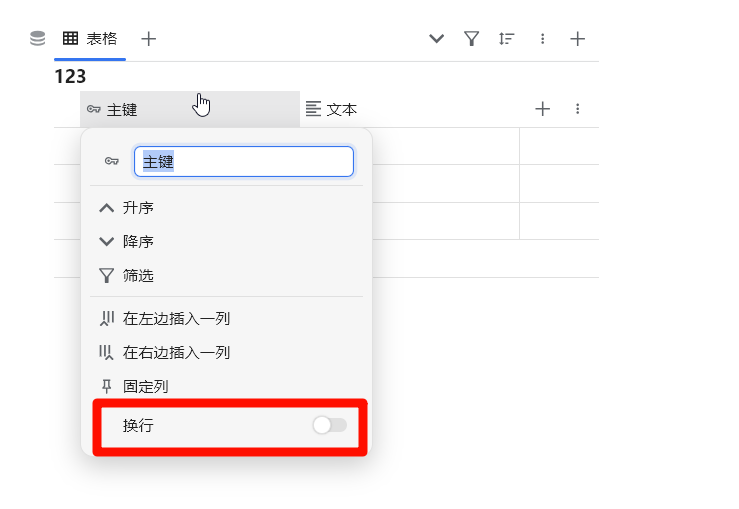
Task: Sort descending with 降序
Action: click(x=226, y=242)
